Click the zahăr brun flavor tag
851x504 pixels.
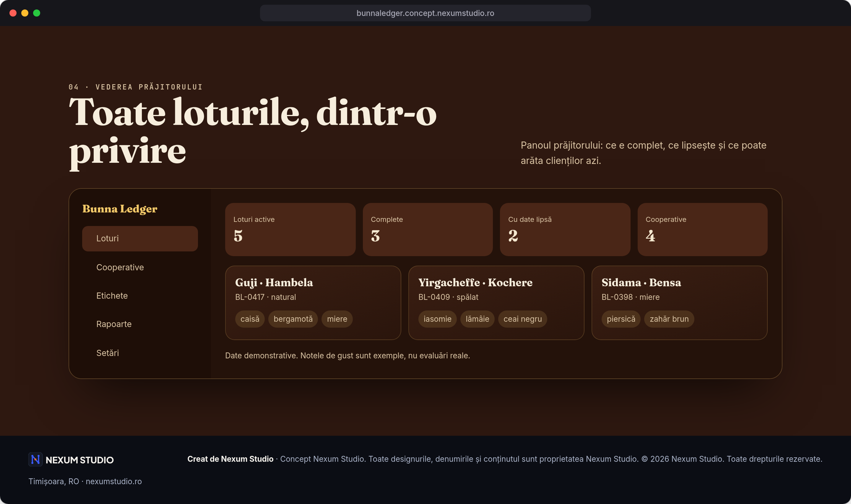669,319
